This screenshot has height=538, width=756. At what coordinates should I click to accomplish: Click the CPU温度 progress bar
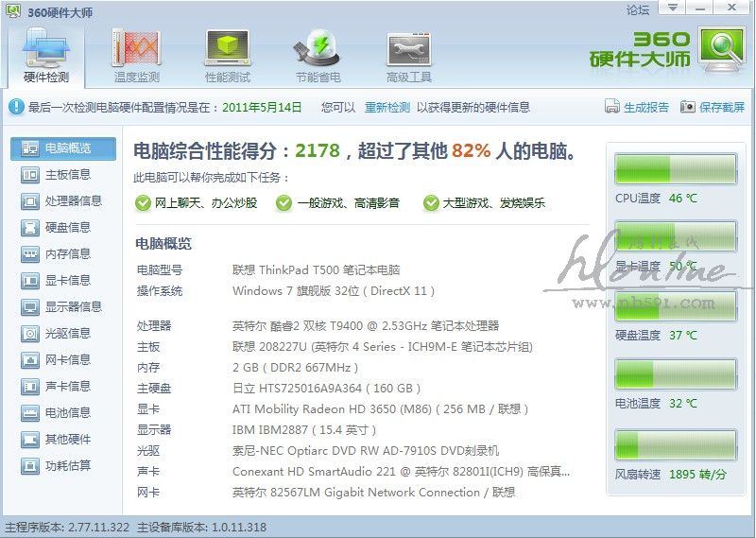(676, 169)
